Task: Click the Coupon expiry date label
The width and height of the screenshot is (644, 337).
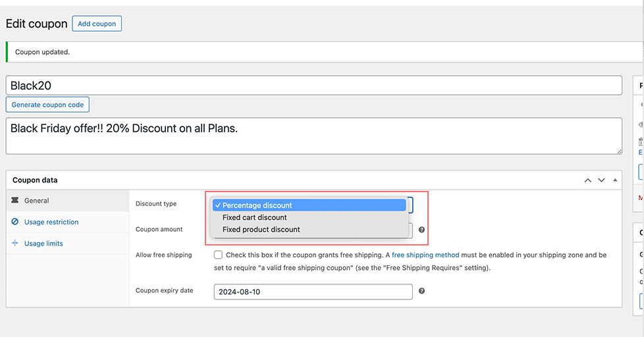Action: point(164,291)
